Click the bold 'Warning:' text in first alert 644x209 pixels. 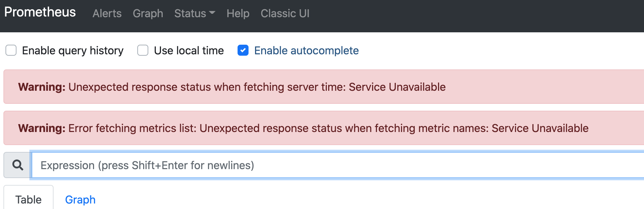[x=42, y=87]
